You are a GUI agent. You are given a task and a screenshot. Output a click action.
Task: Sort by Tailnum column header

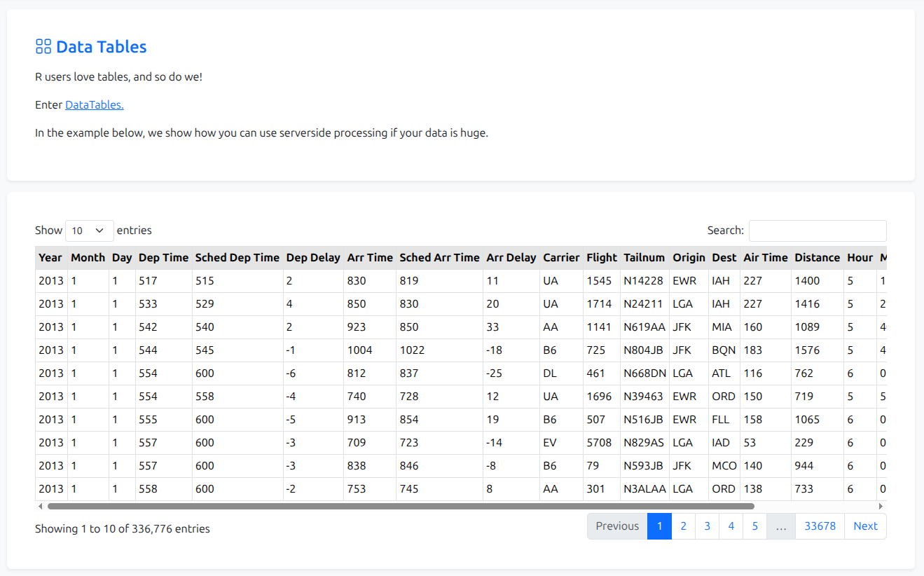click(x=644, y=258)
